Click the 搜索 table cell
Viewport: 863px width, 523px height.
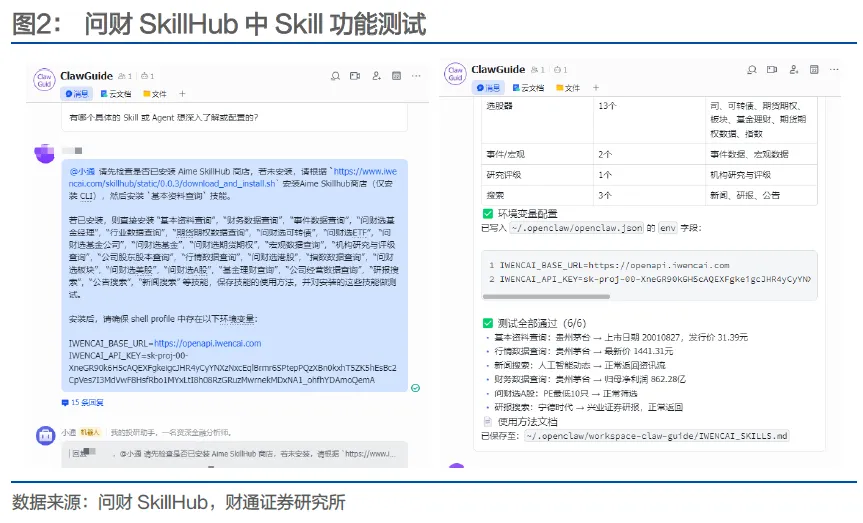coord(538,195)
